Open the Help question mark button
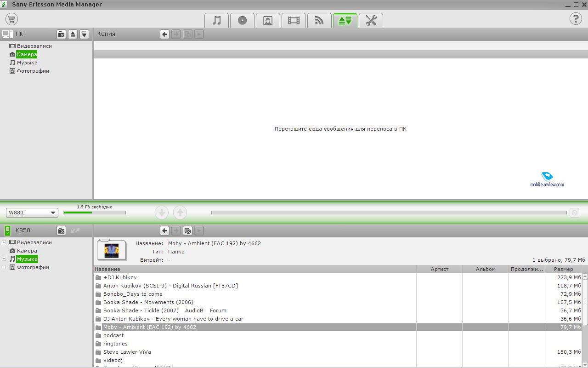The width and height of the screenshot is (588, 368). (576, 19)
